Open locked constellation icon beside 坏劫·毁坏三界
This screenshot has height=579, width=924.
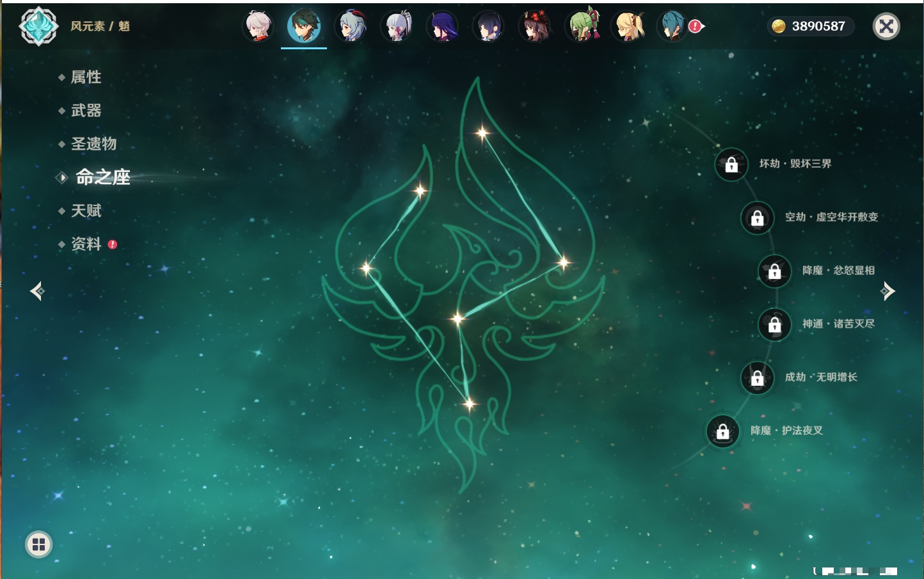click(x=731, y=164)
